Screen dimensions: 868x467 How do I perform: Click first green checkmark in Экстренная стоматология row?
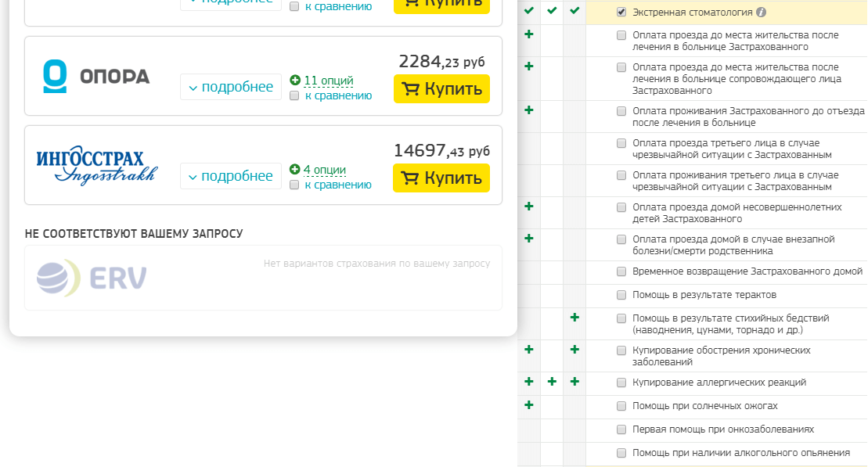[529, 10]
